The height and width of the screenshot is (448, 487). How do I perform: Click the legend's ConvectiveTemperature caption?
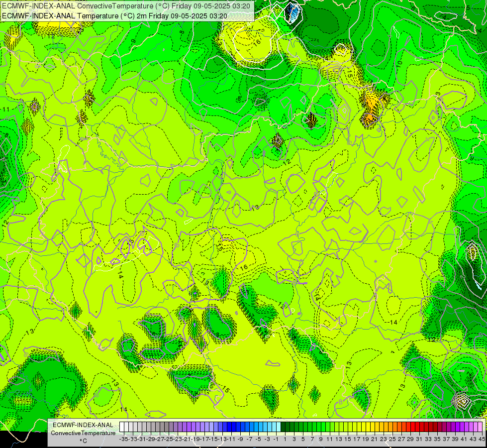coord(83,433)
